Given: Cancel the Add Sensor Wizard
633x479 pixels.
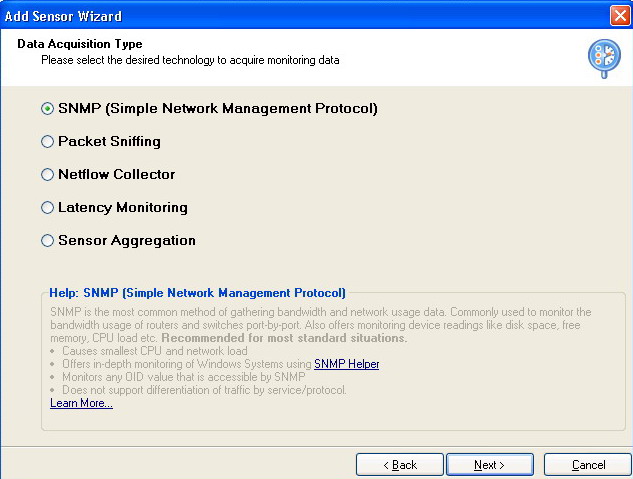Looking at the screenshot, I should click(x=588, y=465).
